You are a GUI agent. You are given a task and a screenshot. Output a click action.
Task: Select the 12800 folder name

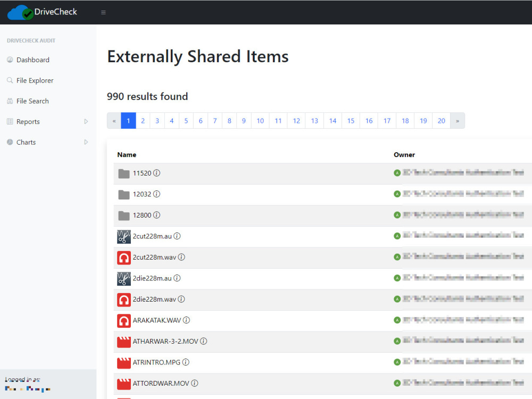[x=142, y=215]
